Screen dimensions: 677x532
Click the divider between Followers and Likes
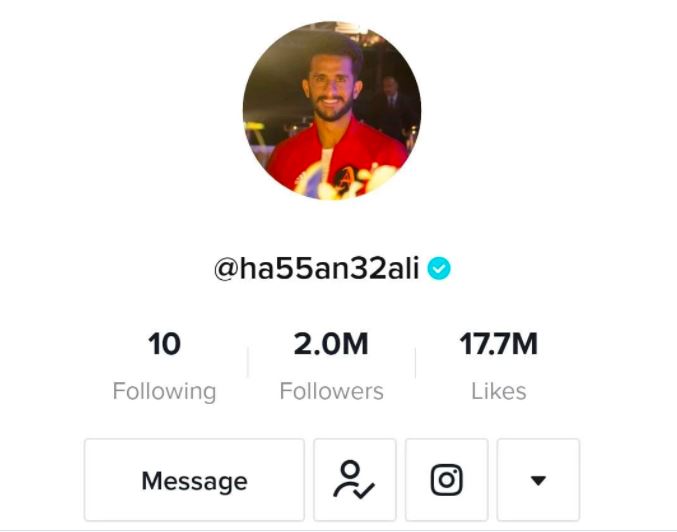[415, 362]
